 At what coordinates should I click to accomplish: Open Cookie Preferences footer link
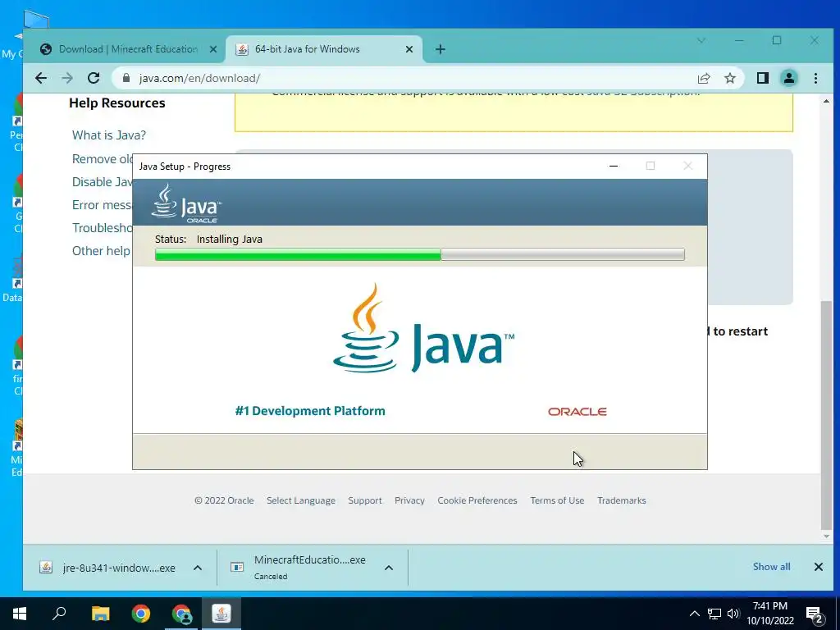tap(477, 500)
